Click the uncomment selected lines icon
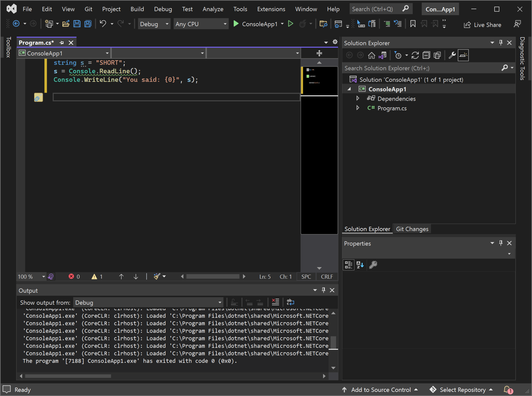The width and height of the screenshot is (532, 396). [x=397, y=24]
